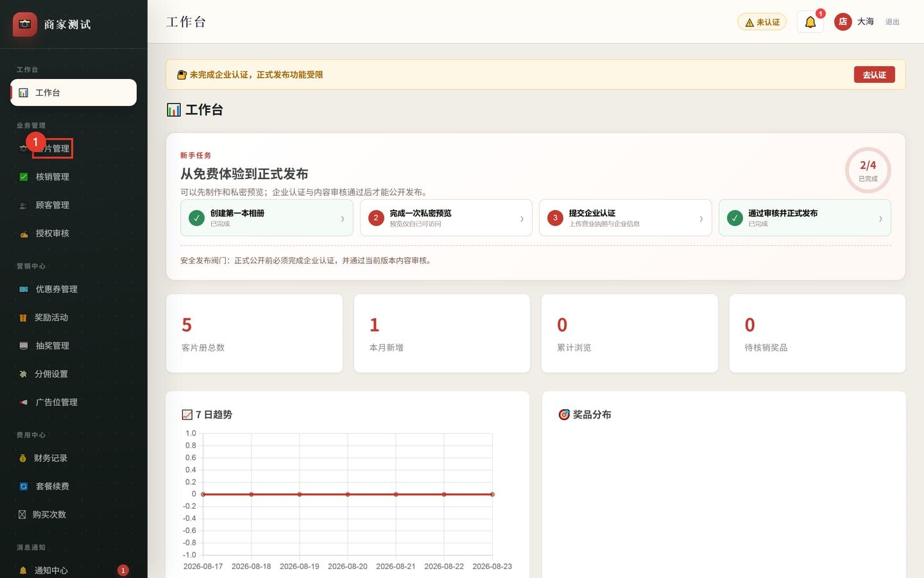Image resolution: width=924 pixels, height=578 pixels.
Task: Open 通知中心 in the sidebar
Action: click(73, 570)
